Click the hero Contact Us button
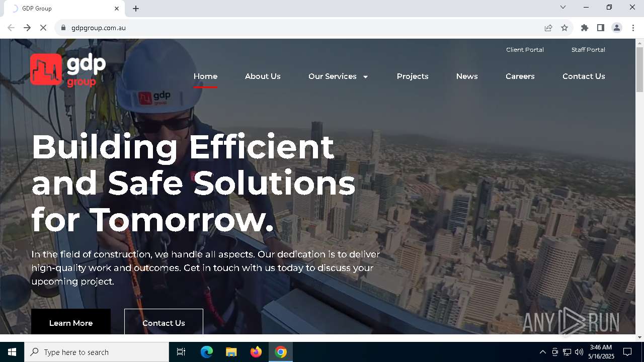Image resolution: width=644 pixels, height=362 pixels. coord(164,322)
